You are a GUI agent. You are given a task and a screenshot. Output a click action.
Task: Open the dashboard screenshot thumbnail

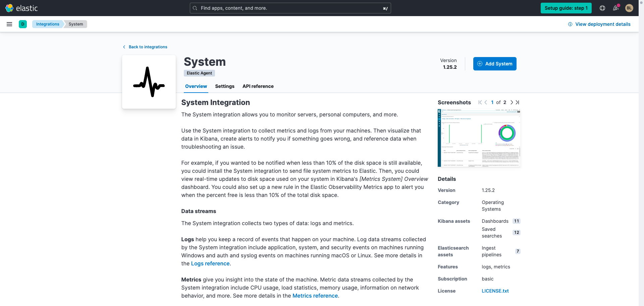tap(479, 138)
